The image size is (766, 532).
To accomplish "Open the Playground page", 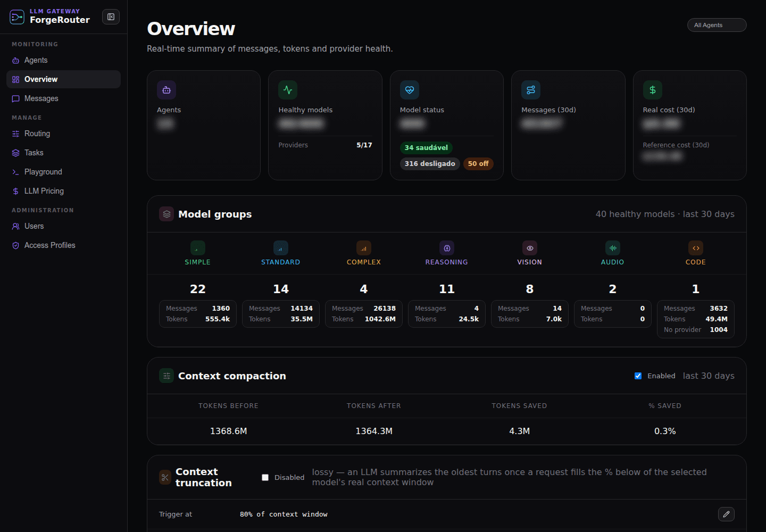I will (63, 172).
